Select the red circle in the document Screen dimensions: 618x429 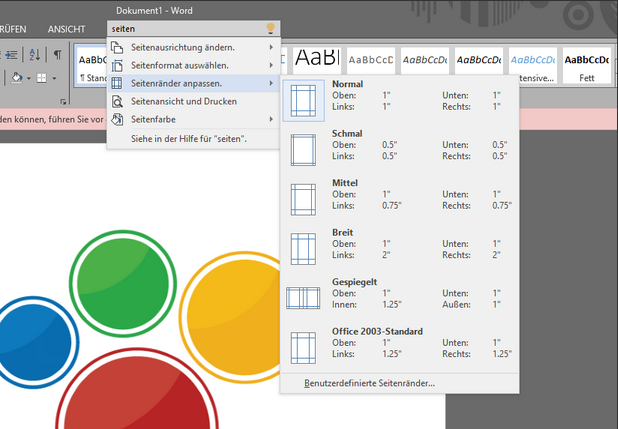tap(137, 388)
